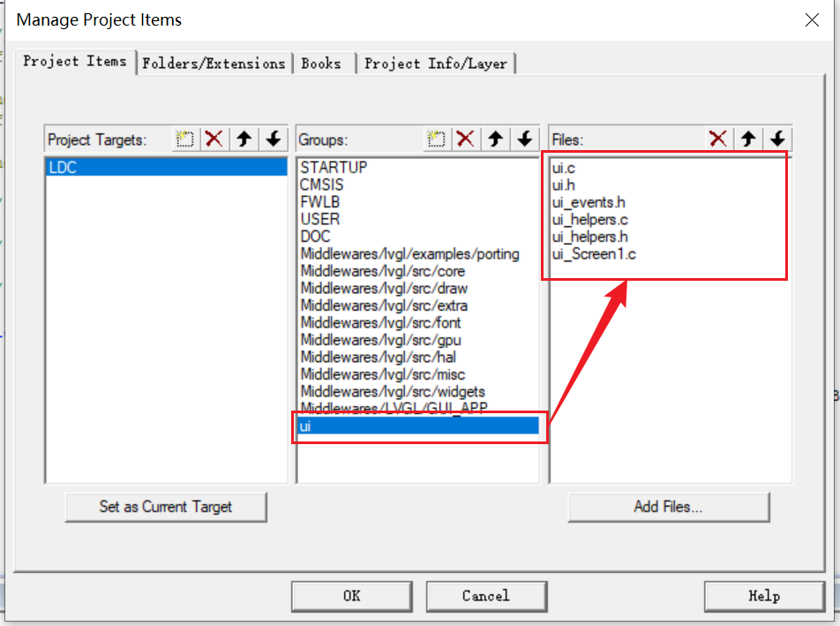Move project target down arrow
Screen dimensions: 840x626
[x=273, y=139]
